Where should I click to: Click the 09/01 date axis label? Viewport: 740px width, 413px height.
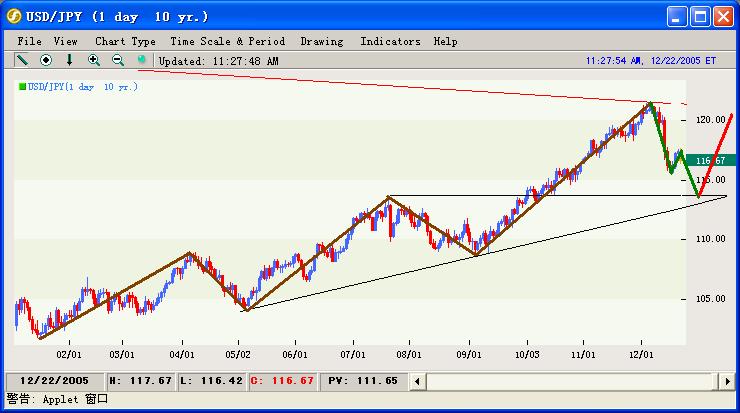(x=469, y=354)
